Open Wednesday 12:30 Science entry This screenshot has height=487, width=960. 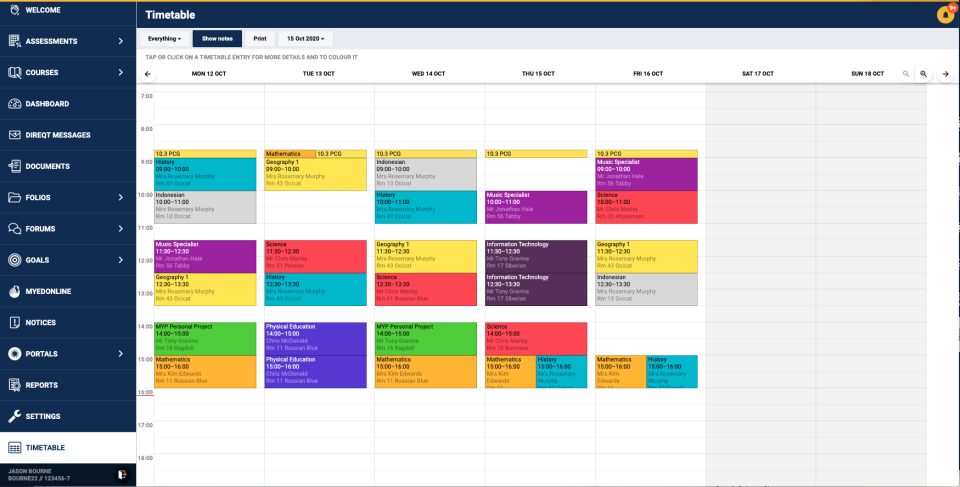click(426, 290)
